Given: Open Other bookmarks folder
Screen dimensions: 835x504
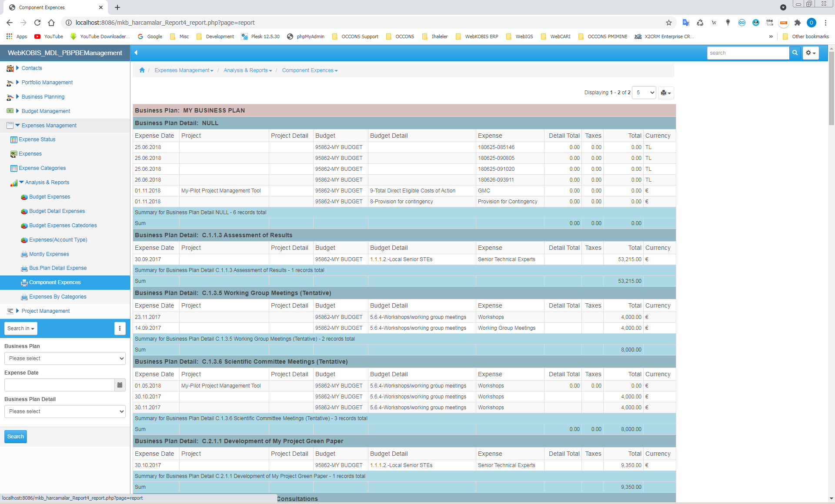Looking at the screenshot, I should tap(805, 36).
